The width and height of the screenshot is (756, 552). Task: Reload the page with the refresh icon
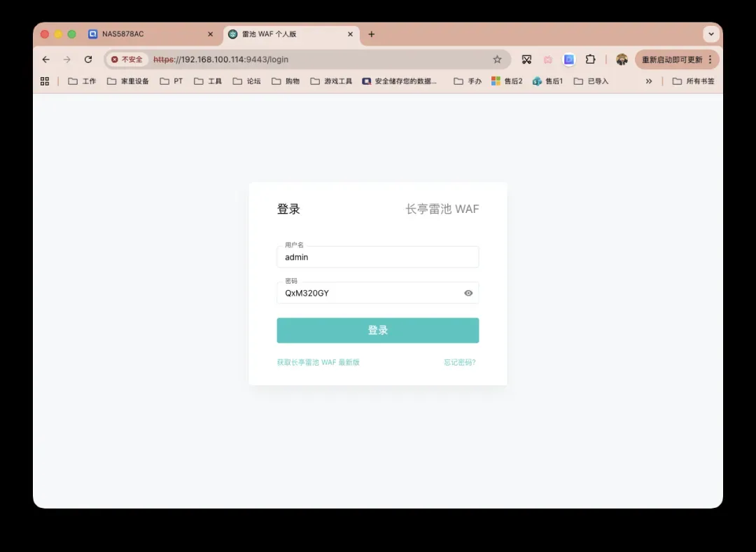[x=88, y=60]
